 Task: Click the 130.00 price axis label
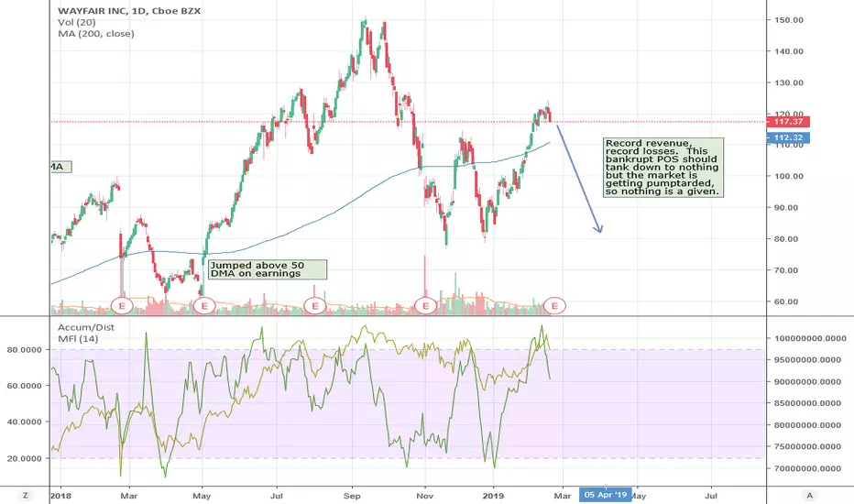click(x=789, y=82)
